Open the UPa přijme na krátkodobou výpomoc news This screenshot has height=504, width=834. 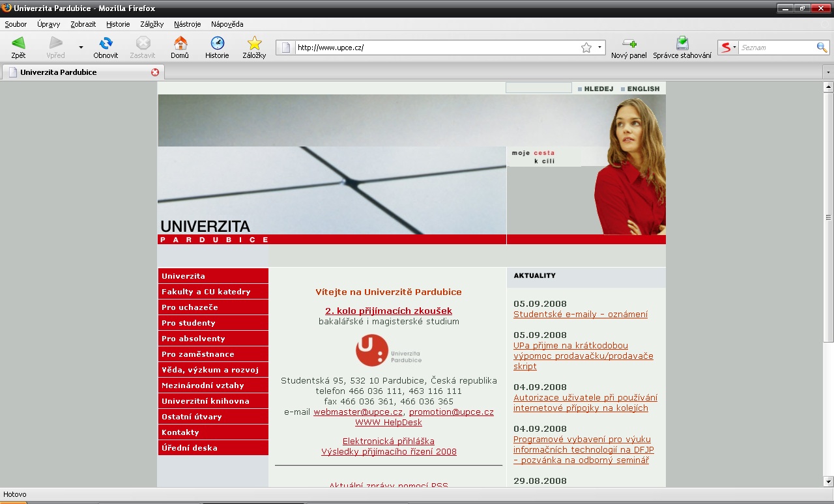583,356
